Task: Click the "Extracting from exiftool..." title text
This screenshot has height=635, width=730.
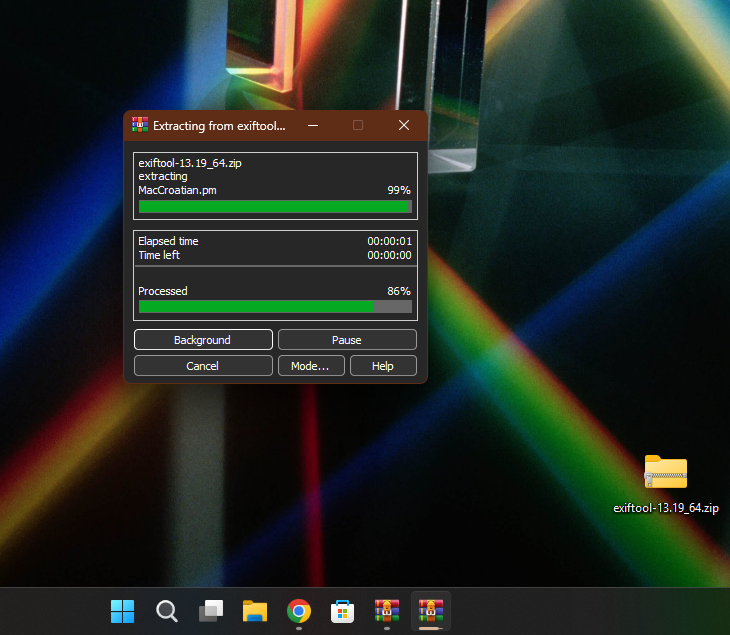Action: pyautogui.click(x=219, y=126)
